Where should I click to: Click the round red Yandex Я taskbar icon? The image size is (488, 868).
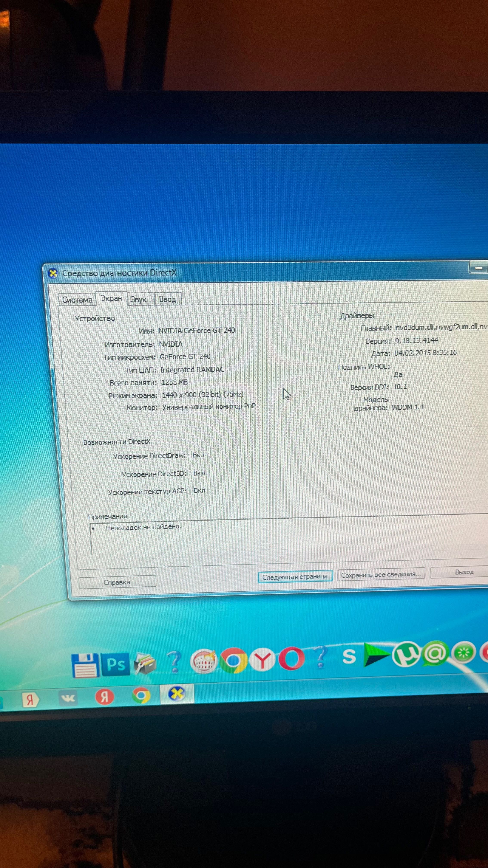(104, 696)
